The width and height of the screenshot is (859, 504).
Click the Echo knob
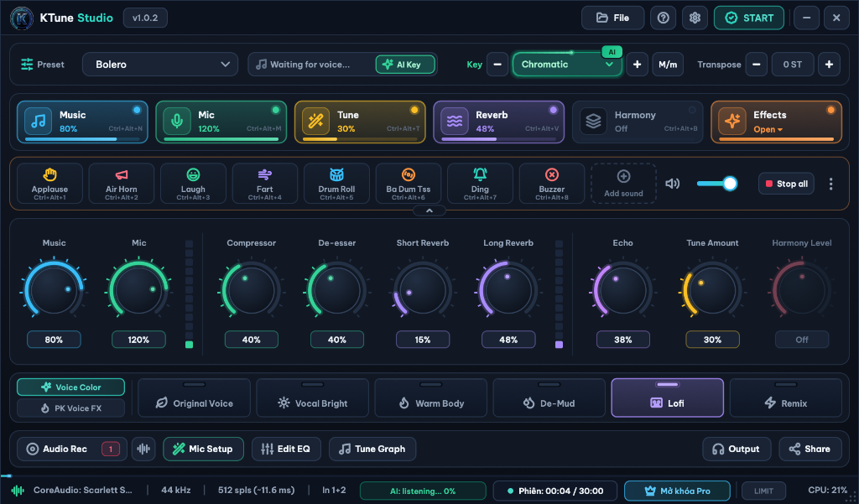click(x=623, y=290)
